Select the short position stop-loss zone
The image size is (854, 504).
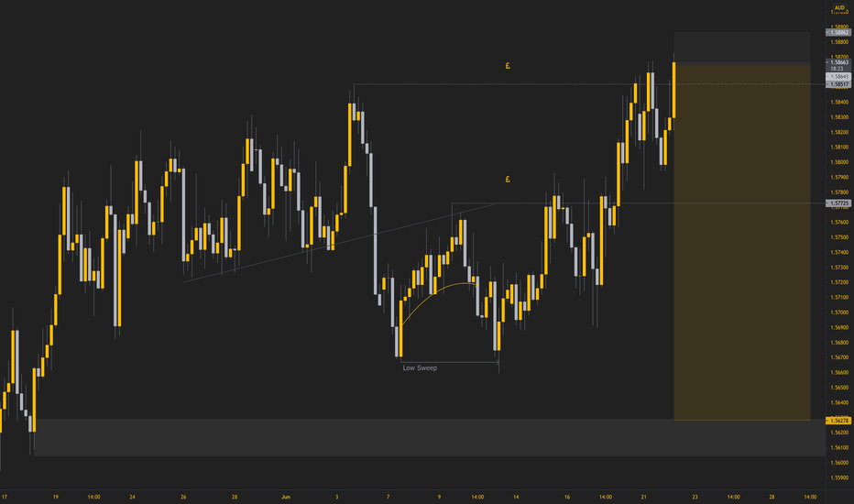click(x=742, y=49)
